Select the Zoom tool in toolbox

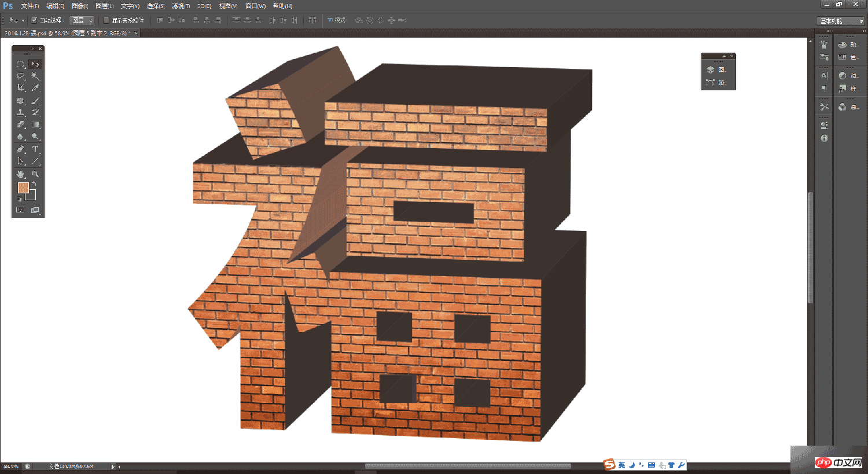pos(35,174)
